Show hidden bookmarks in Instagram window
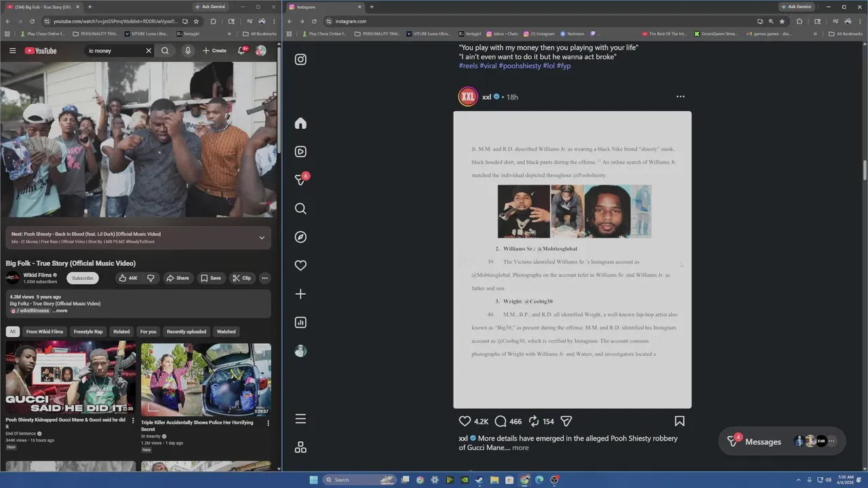The image size is (868, 488). (814, 33)
